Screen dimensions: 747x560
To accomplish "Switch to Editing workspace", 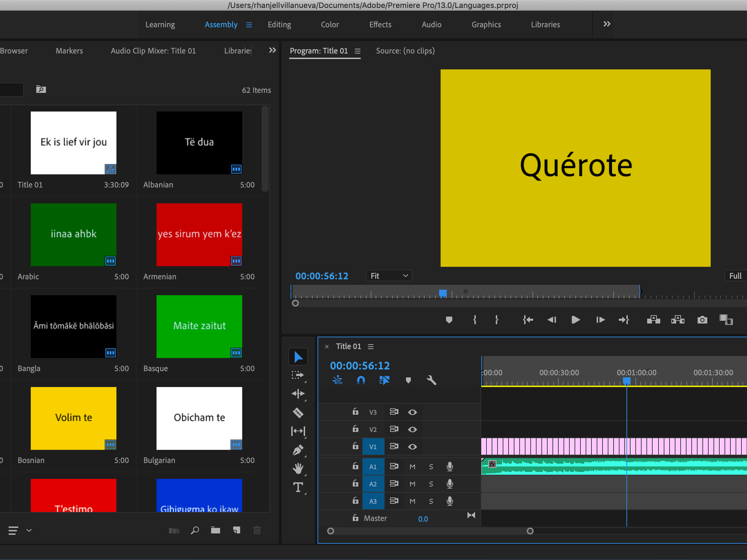I will click(x=279, y=25).
